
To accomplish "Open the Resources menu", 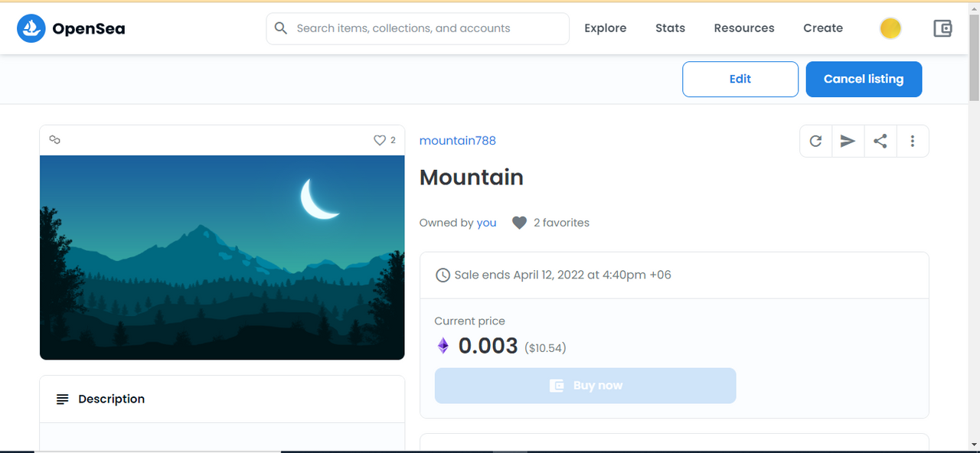I will 744,28.
